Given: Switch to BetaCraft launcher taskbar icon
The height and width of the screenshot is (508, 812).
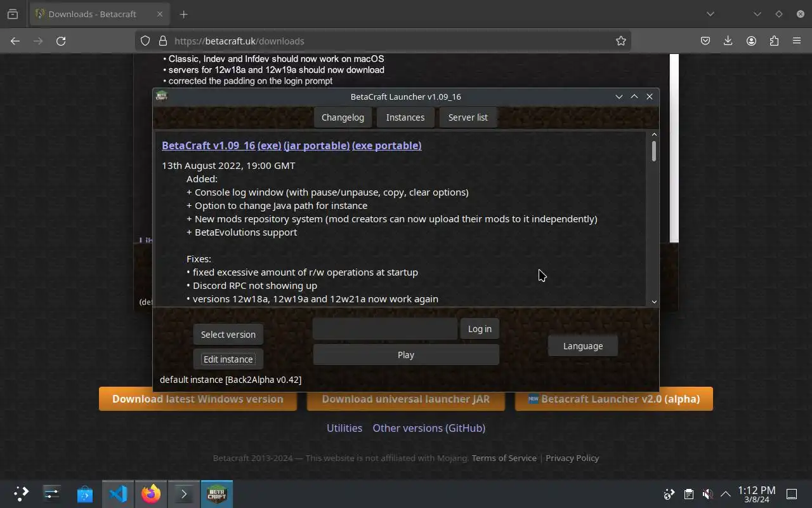Looking at the screenshot, I should tap(217, 494).
